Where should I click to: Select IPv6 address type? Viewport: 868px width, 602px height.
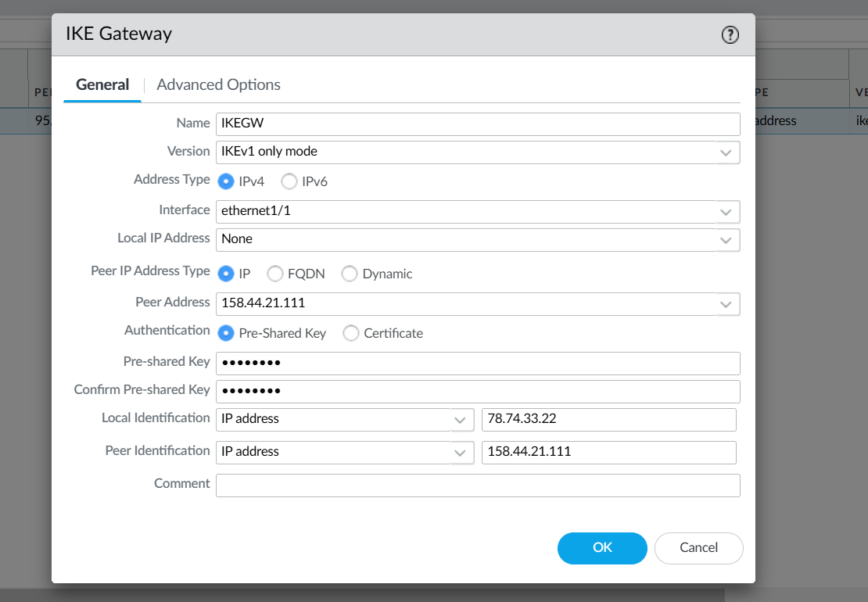(289, 181)
